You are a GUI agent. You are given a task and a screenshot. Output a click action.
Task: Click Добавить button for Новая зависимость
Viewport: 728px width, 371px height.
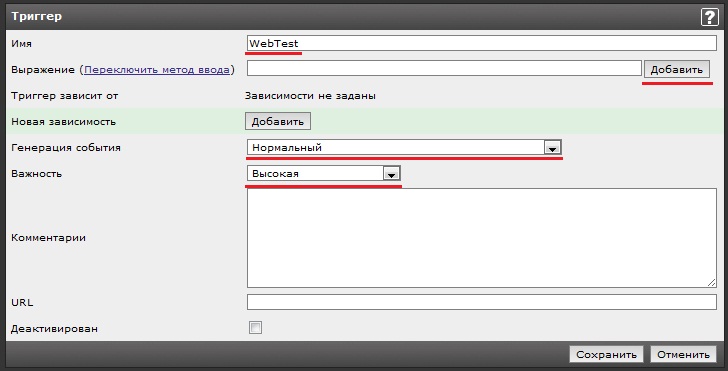(x=278, y=121)
